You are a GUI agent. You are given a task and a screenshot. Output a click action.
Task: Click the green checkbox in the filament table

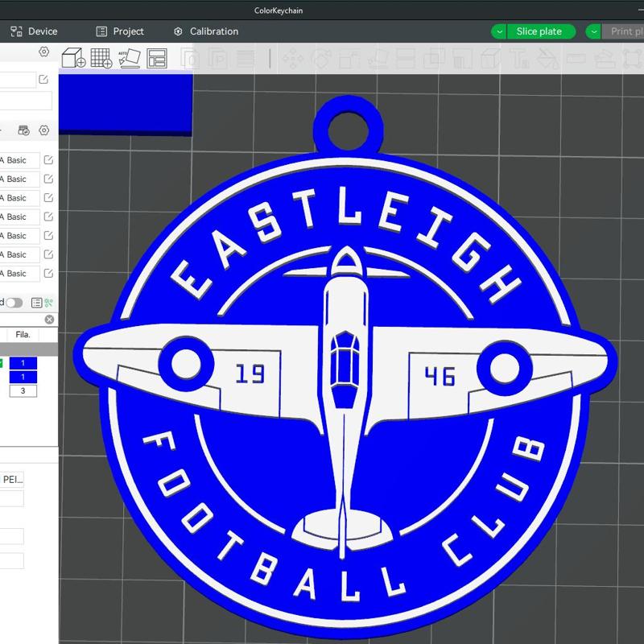coord(3,361)
